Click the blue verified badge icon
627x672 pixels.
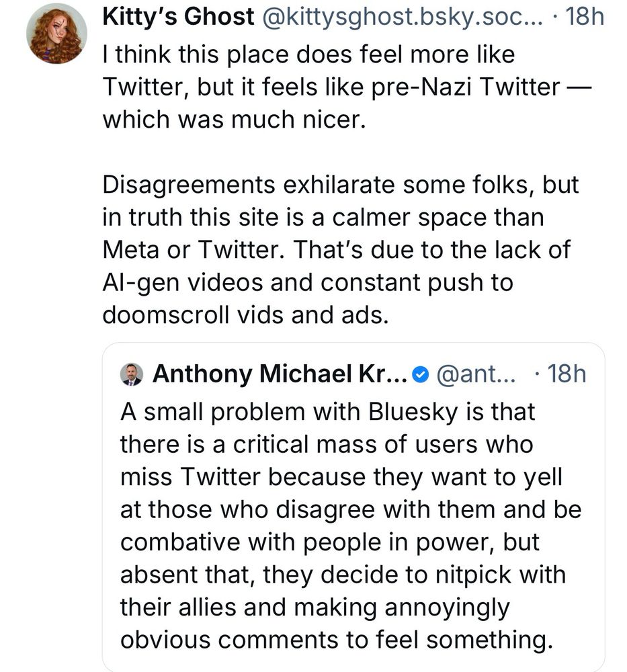(420, 374)
